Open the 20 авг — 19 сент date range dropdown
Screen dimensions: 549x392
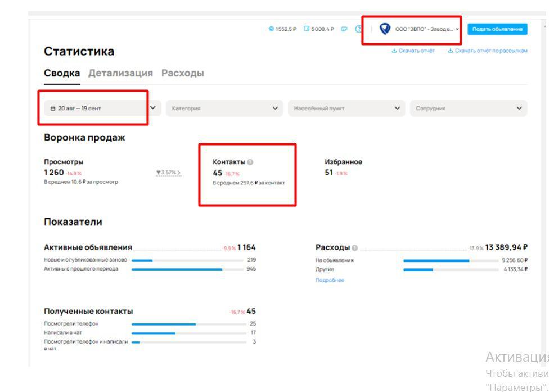(102, 108)
